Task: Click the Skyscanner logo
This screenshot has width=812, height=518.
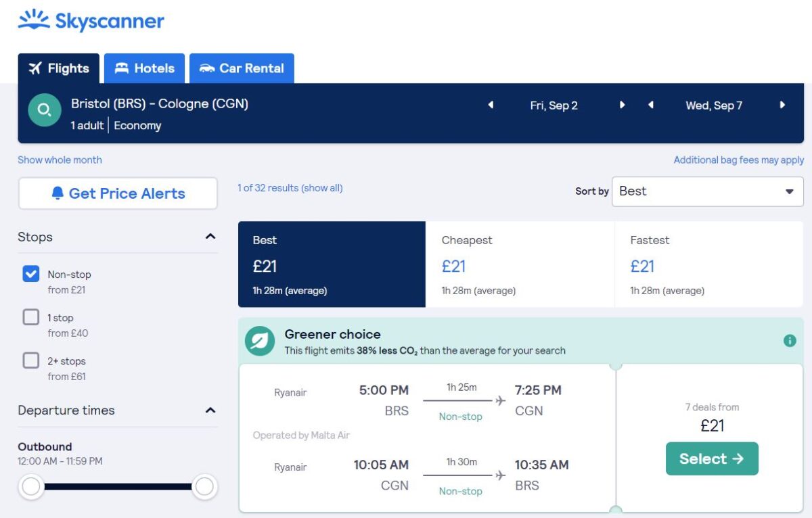Action: point(91,21)
